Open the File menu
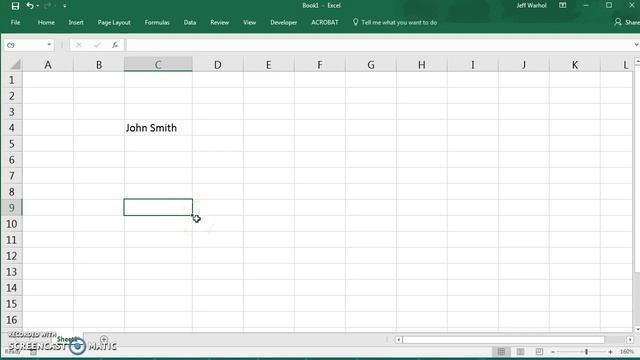640x360 pixels. coord(16,22)
